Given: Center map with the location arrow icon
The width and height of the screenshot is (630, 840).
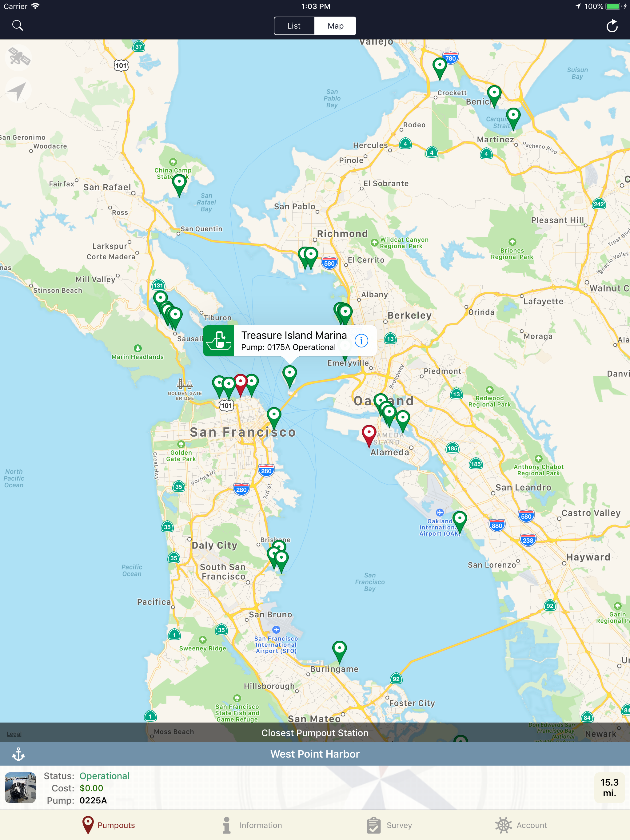Looking at the screenshot, I should point(18,91).
